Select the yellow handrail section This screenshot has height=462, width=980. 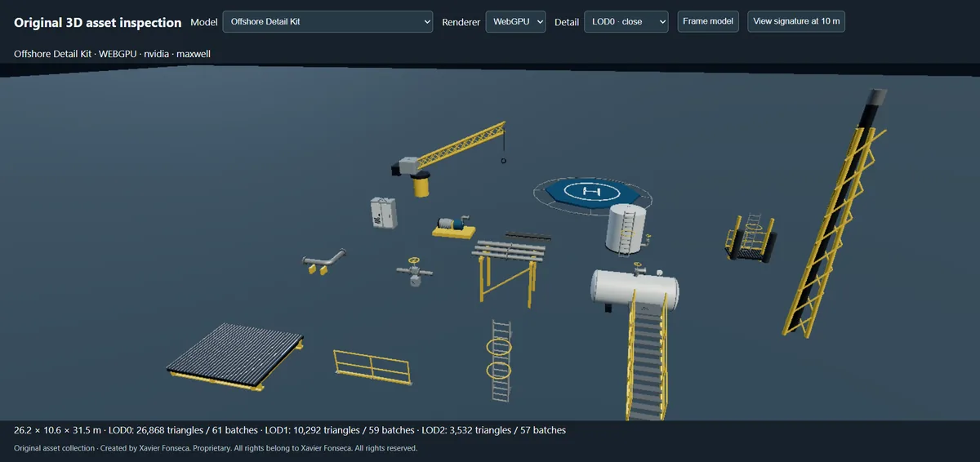click(x=373, y=366)
